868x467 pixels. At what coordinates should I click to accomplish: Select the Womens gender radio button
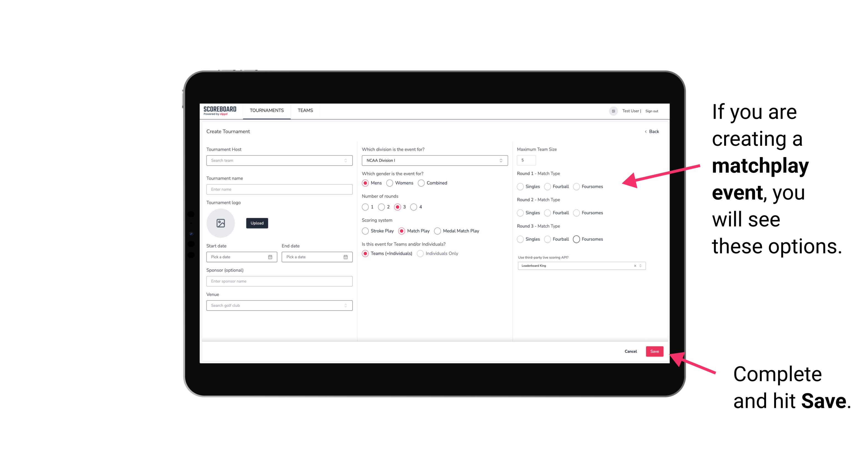point(390,183)
